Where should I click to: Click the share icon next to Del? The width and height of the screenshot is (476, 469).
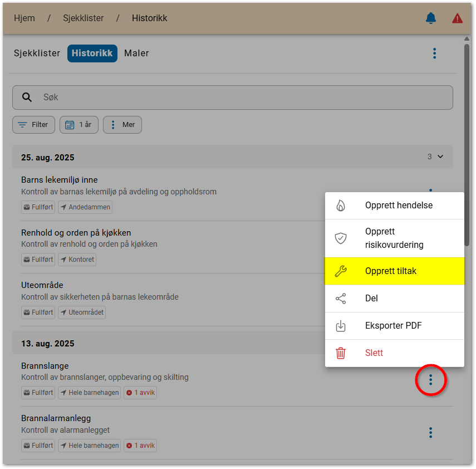click(341, 299)
